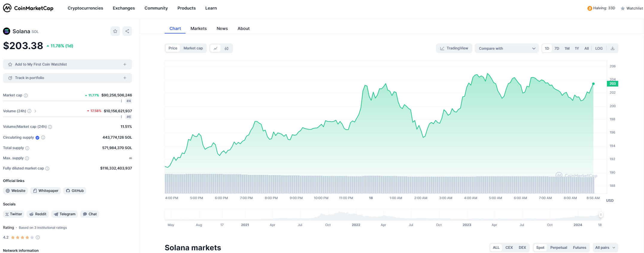Switch to Chart tab
This screenshot has width=644, height=253.
pyautogui.click(x=175, y=28)
